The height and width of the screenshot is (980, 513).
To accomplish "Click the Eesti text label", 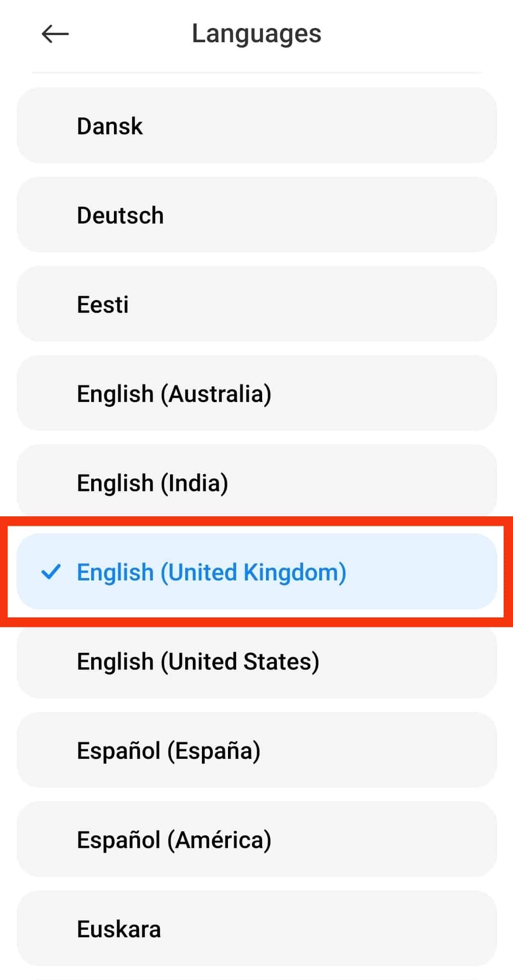I will [103, 305].
